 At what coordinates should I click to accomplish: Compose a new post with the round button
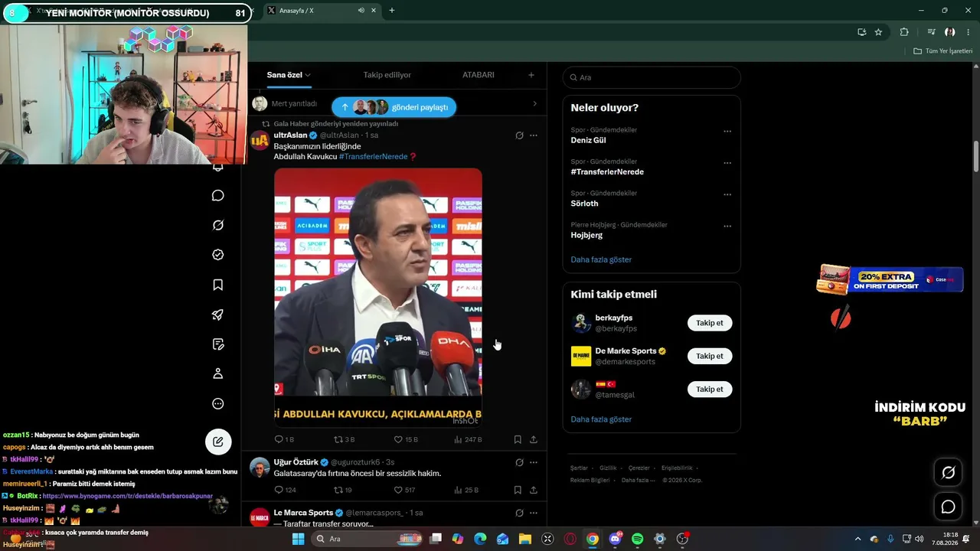click(218, 442)
